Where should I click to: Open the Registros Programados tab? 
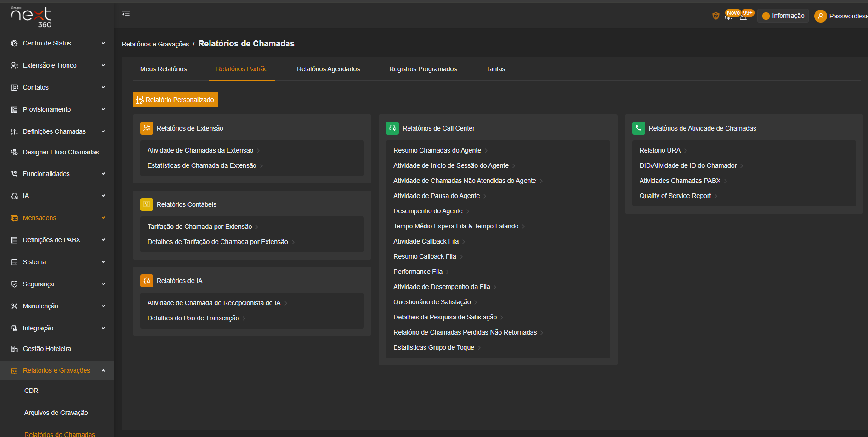[x=423, y=69]
